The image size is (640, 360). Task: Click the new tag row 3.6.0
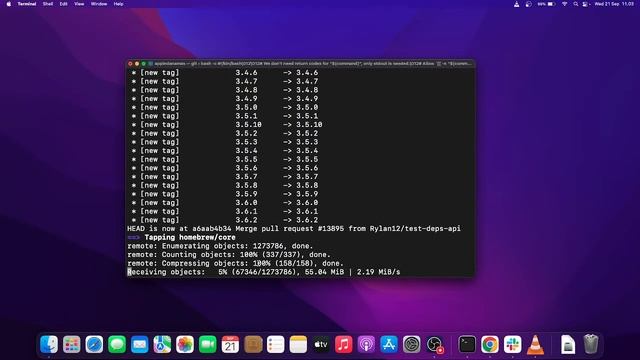(x=224, y=202)
